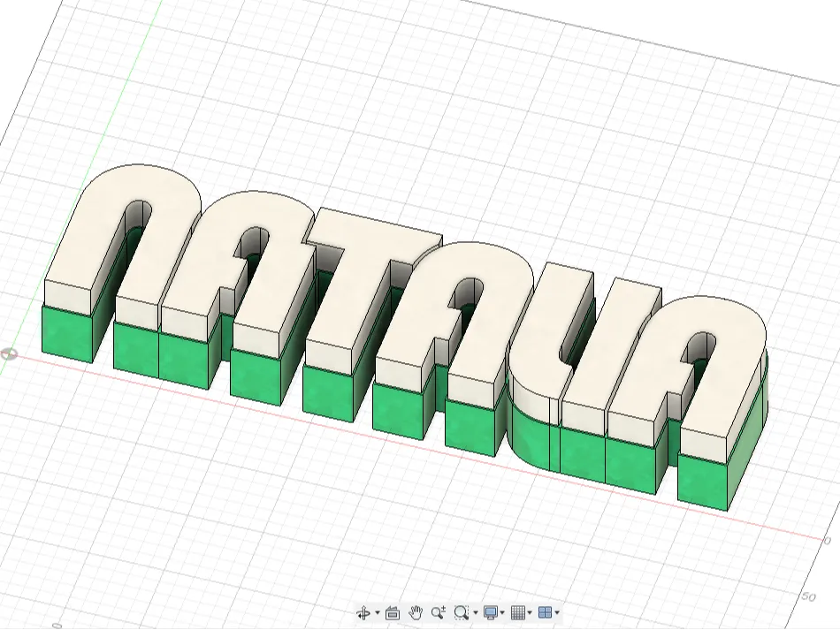This screenshot has height=630, width=840.
Task: Open the Orbit type dropdown arrow
Action: point(378,613)
